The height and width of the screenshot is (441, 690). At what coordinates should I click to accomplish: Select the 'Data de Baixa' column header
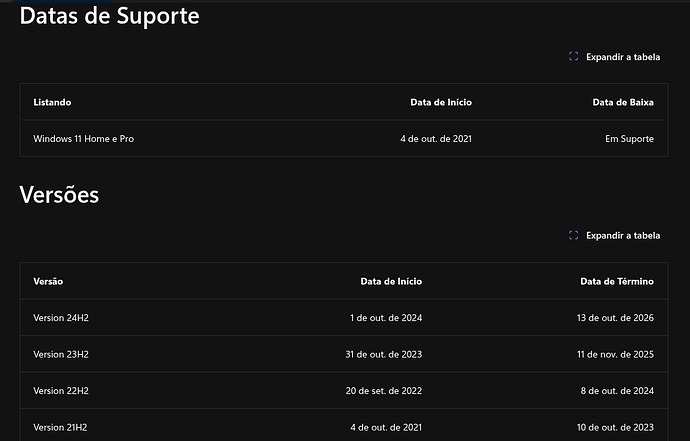623,102
